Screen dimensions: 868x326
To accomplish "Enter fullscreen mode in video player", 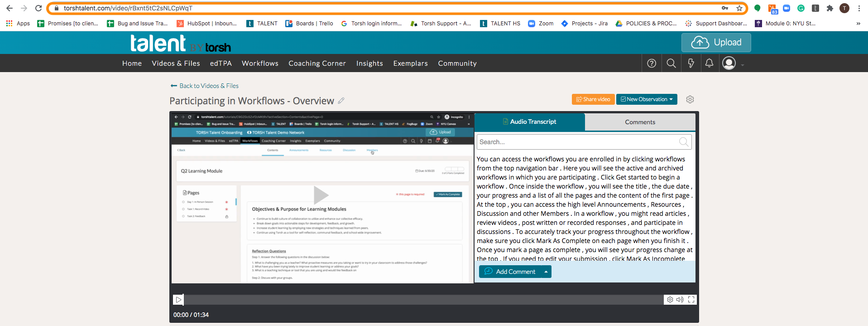I will [x=691, y=300].
